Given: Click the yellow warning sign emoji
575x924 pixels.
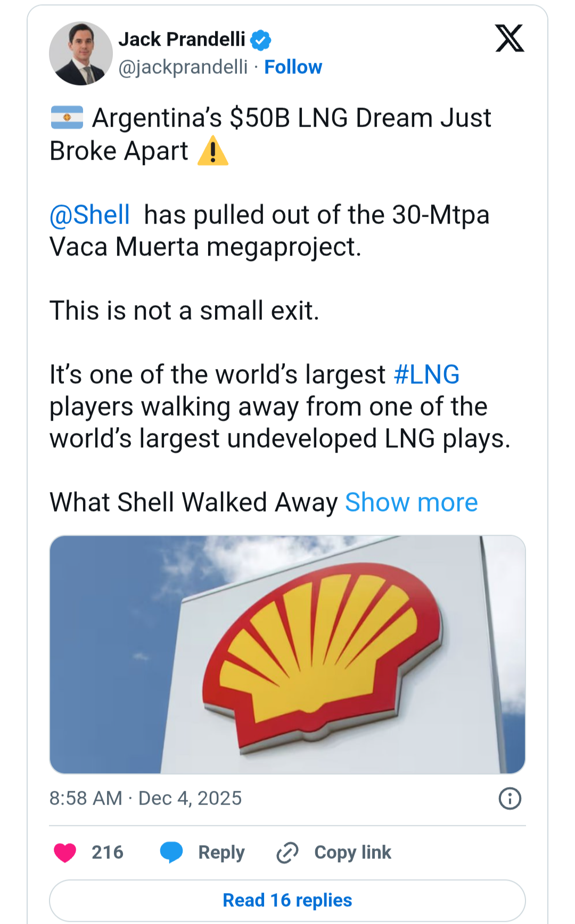Looking at the screenshot, I should [x=212, y=151].
